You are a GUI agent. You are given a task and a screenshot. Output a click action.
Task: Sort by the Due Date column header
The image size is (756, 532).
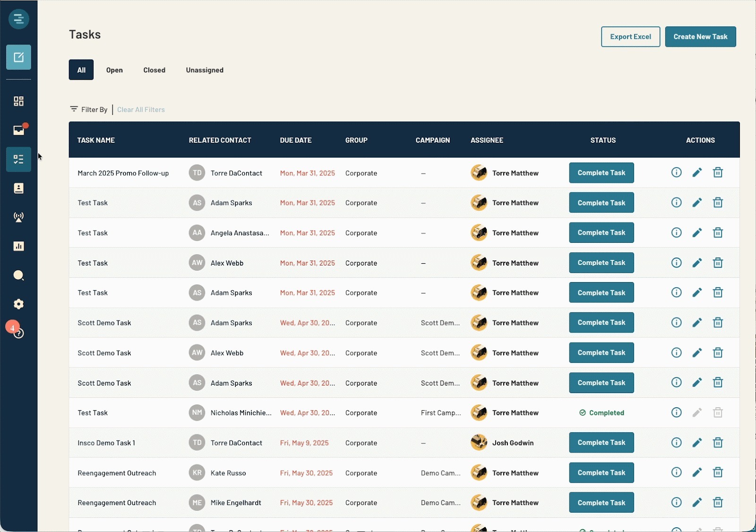tap(296, 140)
